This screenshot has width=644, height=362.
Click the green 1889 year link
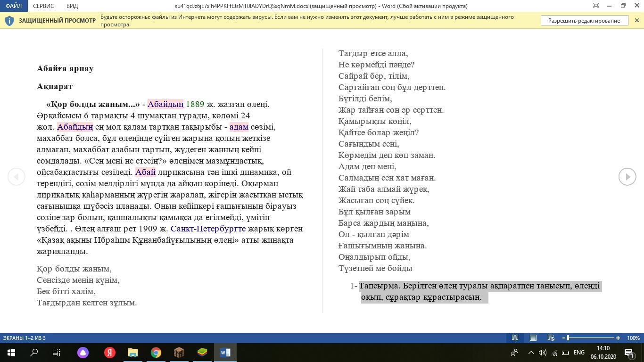point(195,104)
